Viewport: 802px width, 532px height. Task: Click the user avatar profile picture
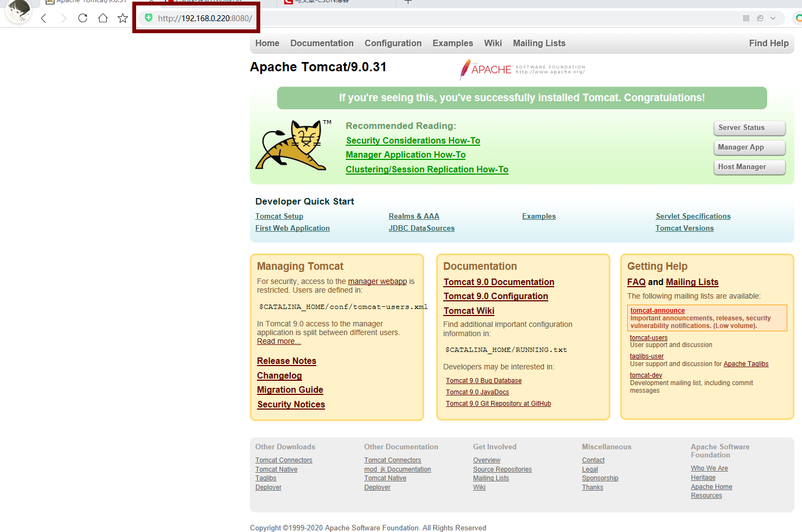coord(19,11)
